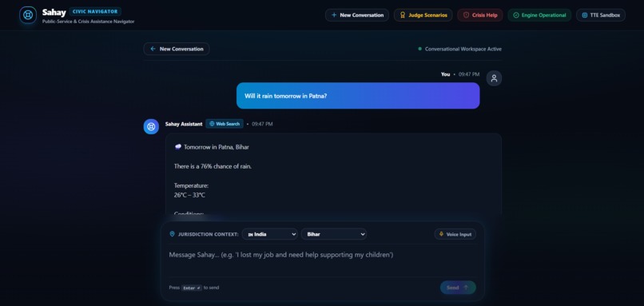Open Judge Scenarios
The width and height of the screenshot is (644, 306).
[423, 15]
